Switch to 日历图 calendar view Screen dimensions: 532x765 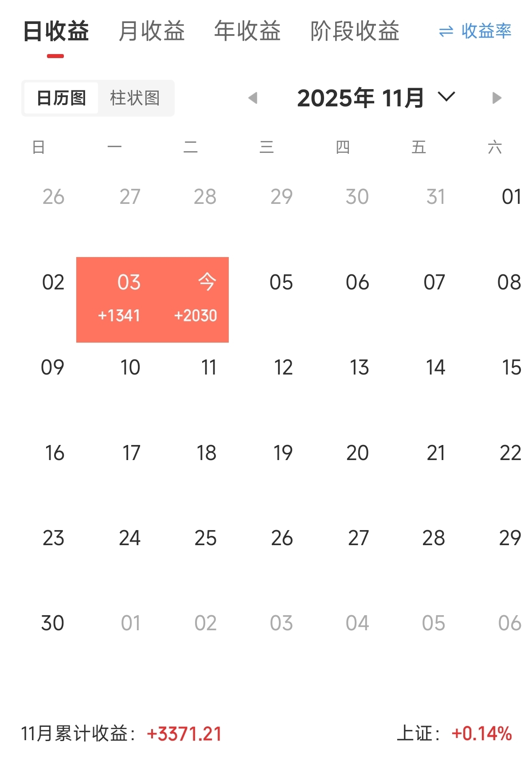pos(61,98)
